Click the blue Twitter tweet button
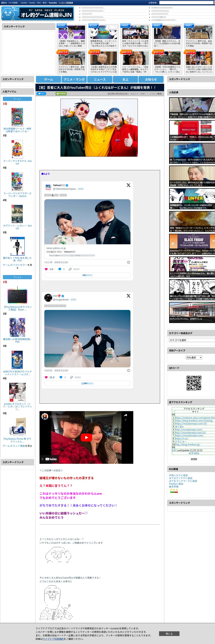The image size is (215, 644). 41,94
